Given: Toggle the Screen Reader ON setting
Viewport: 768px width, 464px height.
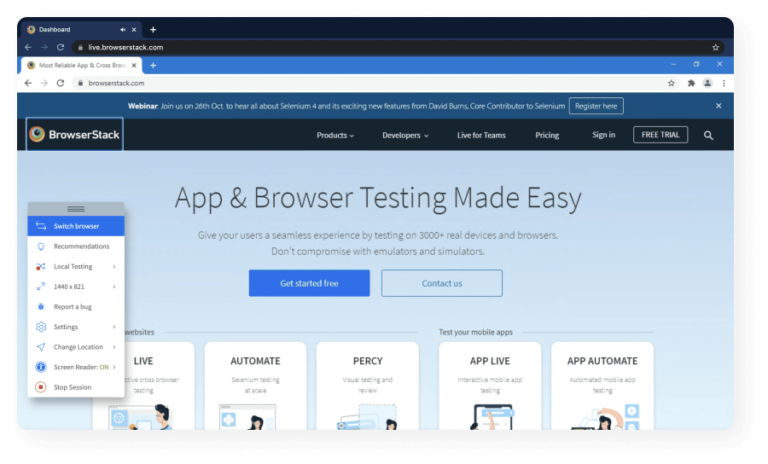Looking at the screenshot, I should click(x=76, y=367).
